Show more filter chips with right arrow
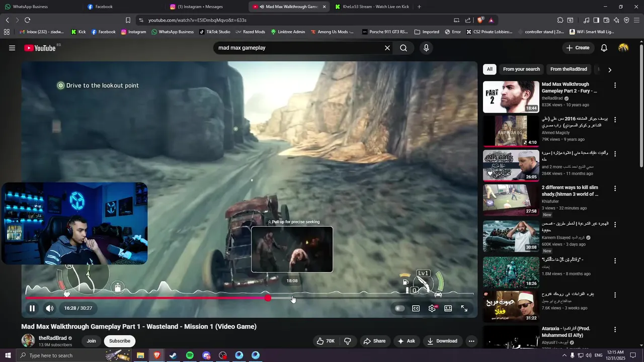This screenshot has width=644, height=362. pos(610,70)
